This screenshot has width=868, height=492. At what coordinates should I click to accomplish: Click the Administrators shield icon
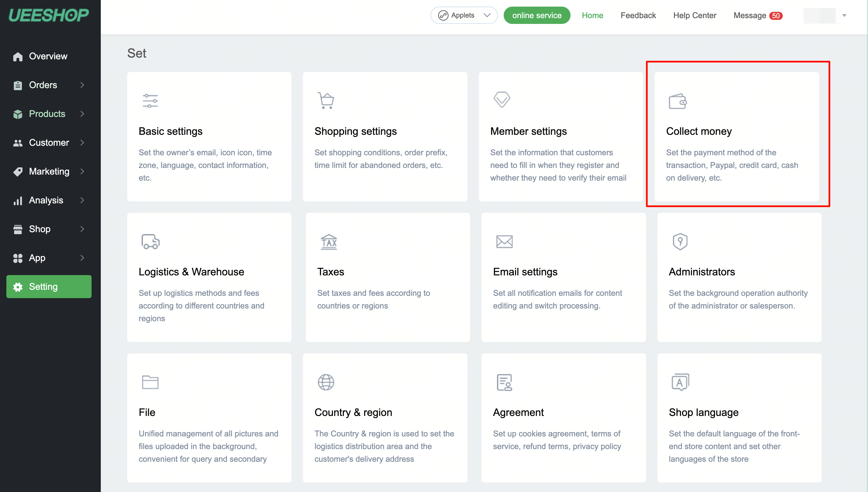point(680,242)
